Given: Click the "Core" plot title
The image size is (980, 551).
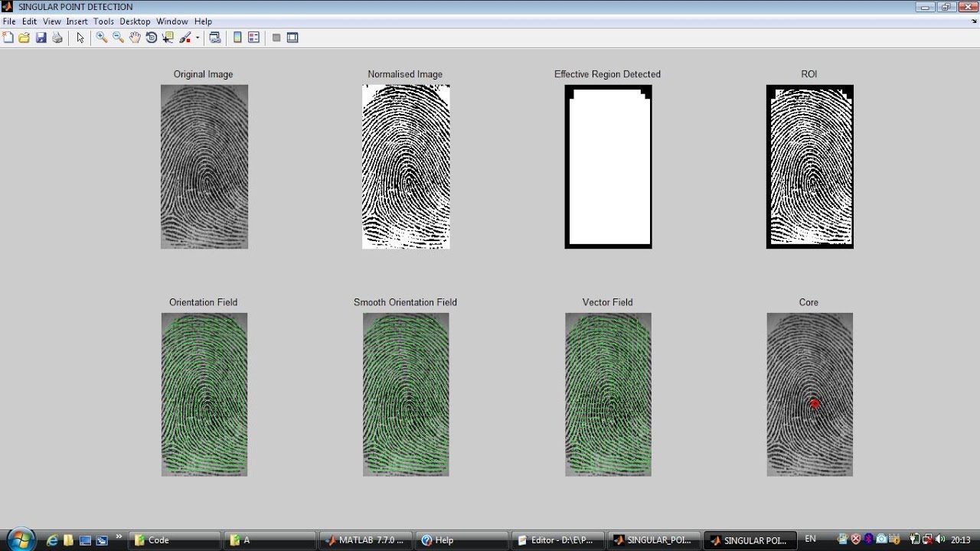Looking at the screenshot, I should [808, 302].
